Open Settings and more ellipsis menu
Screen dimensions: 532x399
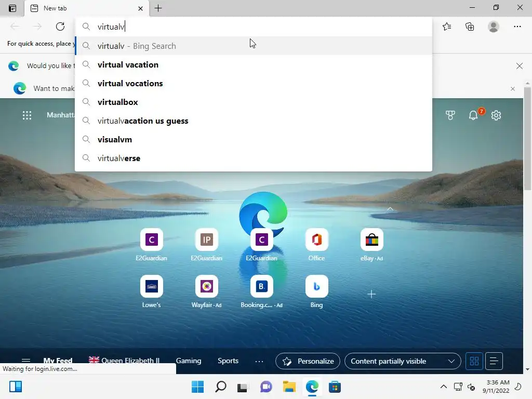[517, 26]
